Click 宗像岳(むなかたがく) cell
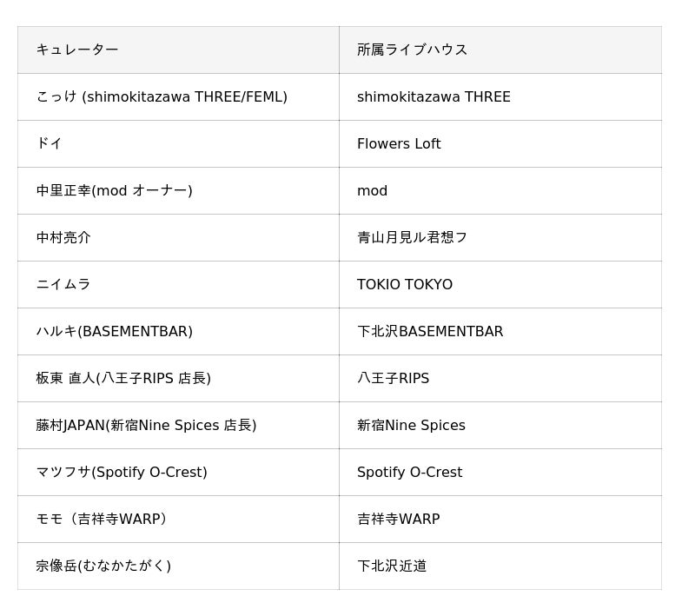The image size is (695, 616). pos(178,566)
